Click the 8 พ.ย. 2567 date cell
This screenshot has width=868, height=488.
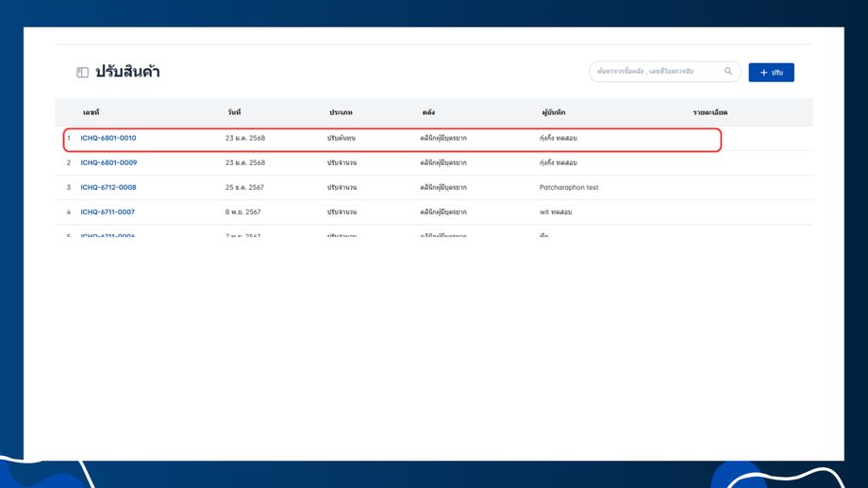click(x=243, y=212)
